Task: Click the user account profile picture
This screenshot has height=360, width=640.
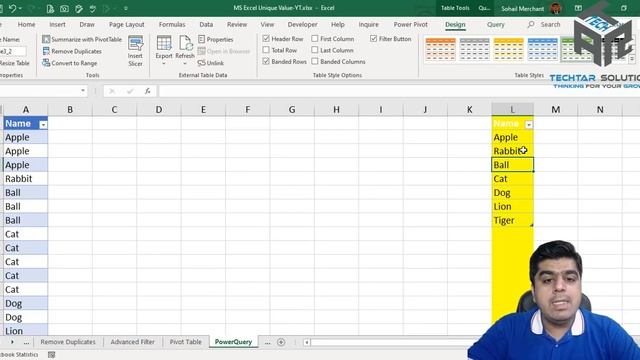Action: pos(556,8)
